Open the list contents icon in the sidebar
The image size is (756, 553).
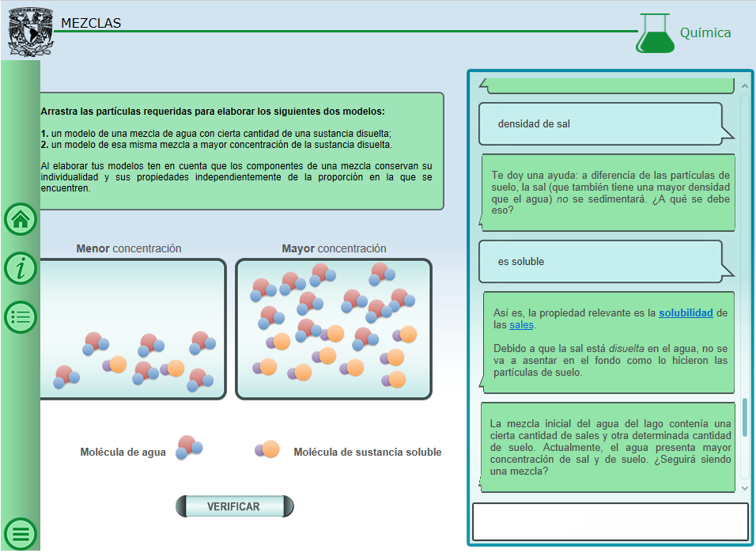pos(21,317)
